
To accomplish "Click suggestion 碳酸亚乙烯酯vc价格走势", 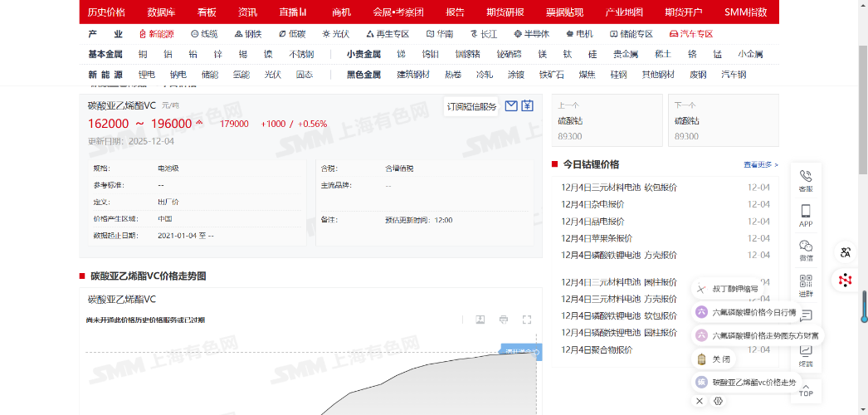I will pos(746,382).
